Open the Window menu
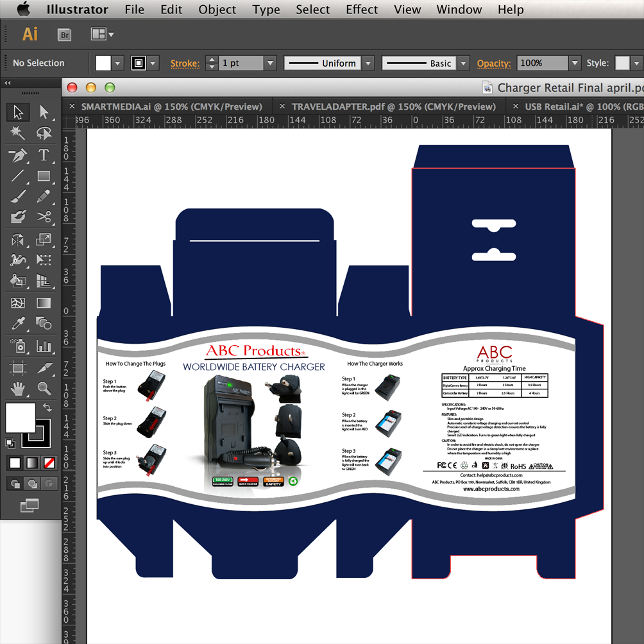The height and width of the screenshot is (644, 644). [459, 10]
